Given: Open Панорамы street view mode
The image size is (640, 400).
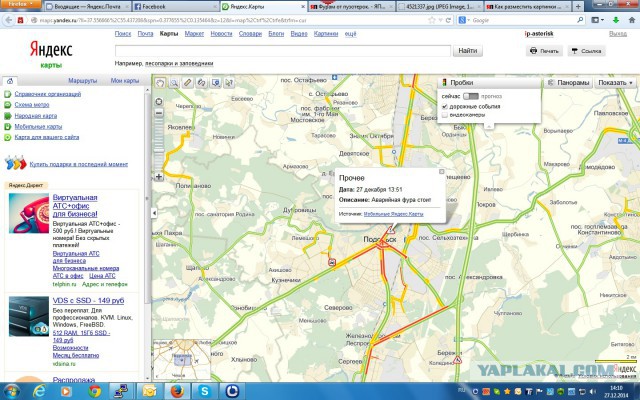Looking at the screenshot, I should [x=569, y=83].
